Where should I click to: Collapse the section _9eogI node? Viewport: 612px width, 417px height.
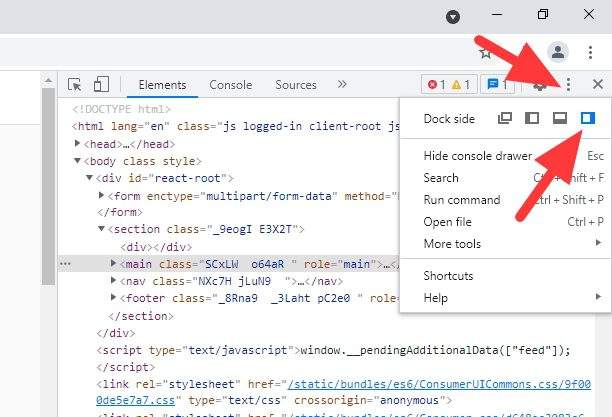(x=101, y=229)
